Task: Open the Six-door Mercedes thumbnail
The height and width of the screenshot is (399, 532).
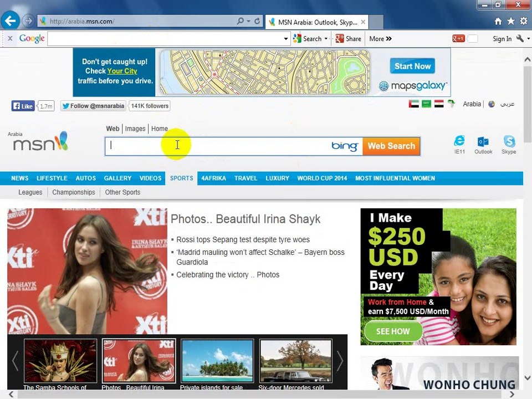Action: (x=295, y=361)
